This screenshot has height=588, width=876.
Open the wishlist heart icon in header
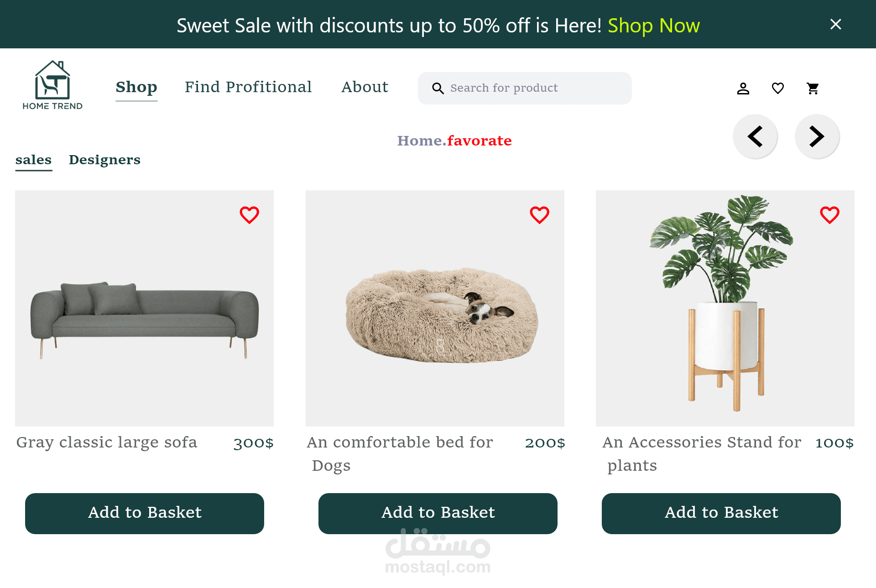point(778,88)
